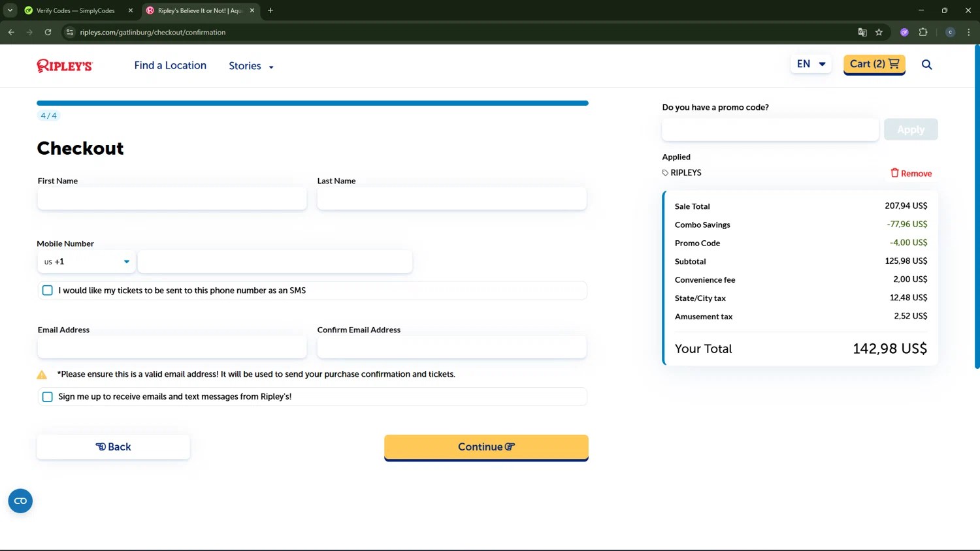This screenshot has height=551, width=980.
Task: Close the Verify Codes SimplyCodes tab
Action: [130, 10]
